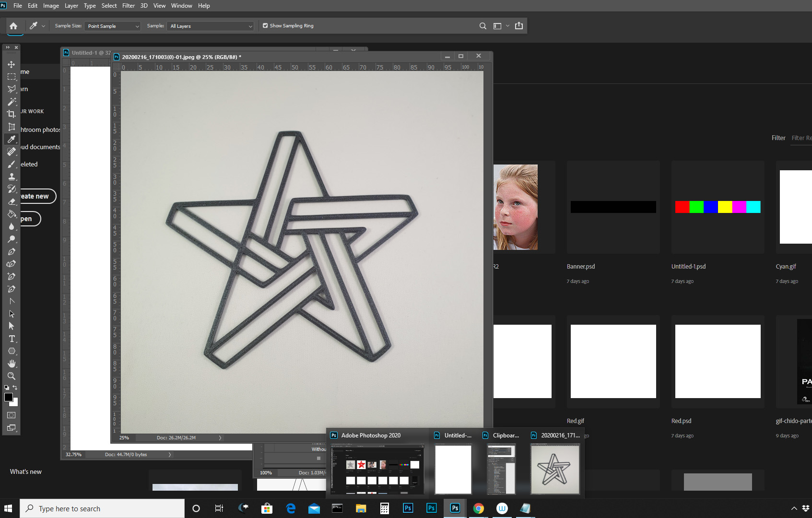812x518 pixels.
Task: Click the Home icon in options bar
Action: (x=13, y=25)
